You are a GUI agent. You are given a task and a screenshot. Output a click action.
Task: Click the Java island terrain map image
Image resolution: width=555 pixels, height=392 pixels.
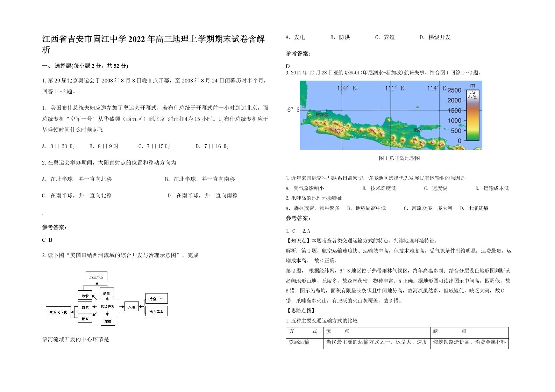point(391,115)
